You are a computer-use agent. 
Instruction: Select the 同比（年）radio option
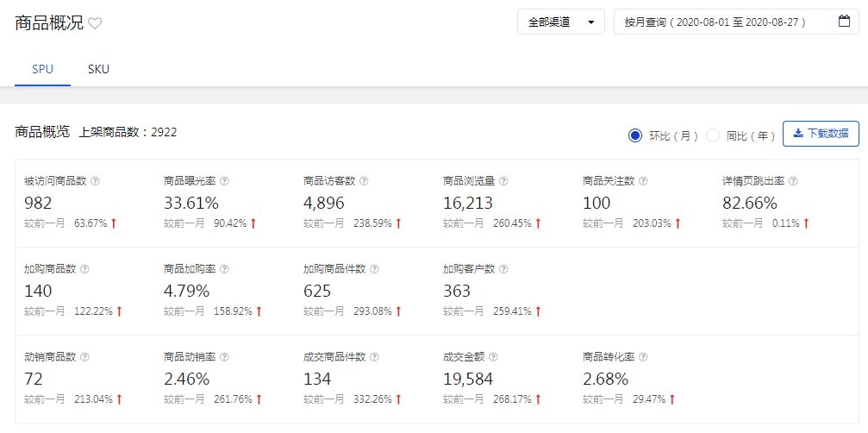click(x=713, y=135)
